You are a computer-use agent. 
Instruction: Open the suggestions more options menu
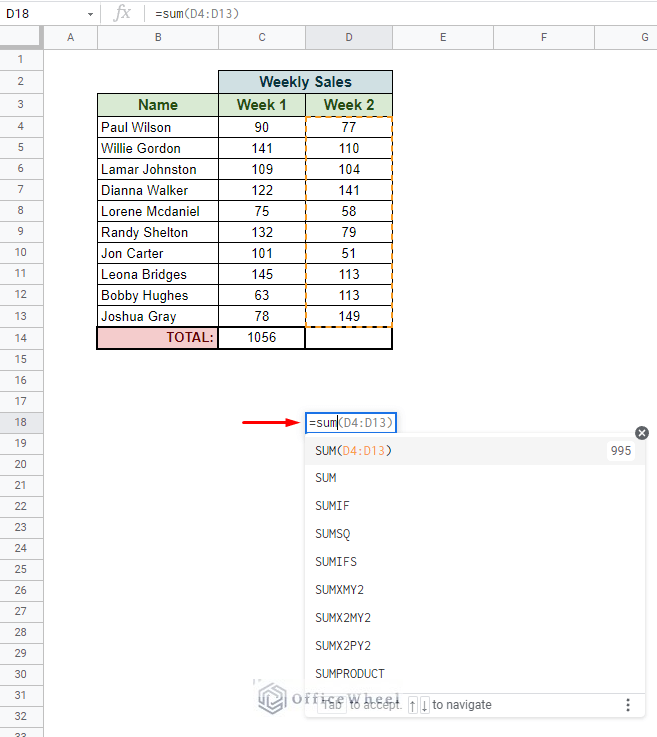pyautogui.click(x=628, y=705)
